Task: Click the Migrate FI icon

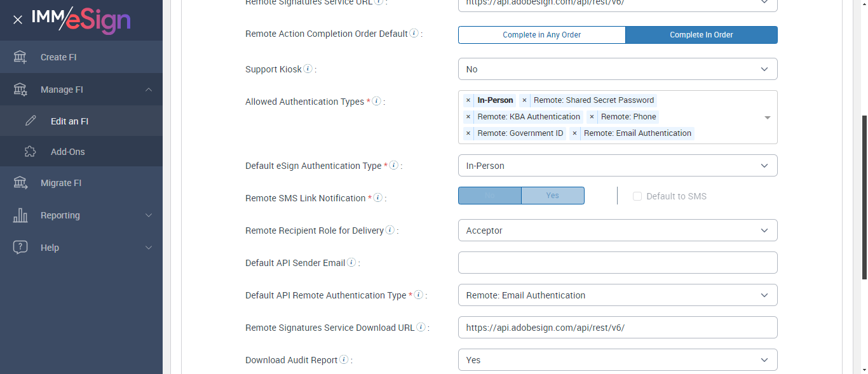Action: 20,183
